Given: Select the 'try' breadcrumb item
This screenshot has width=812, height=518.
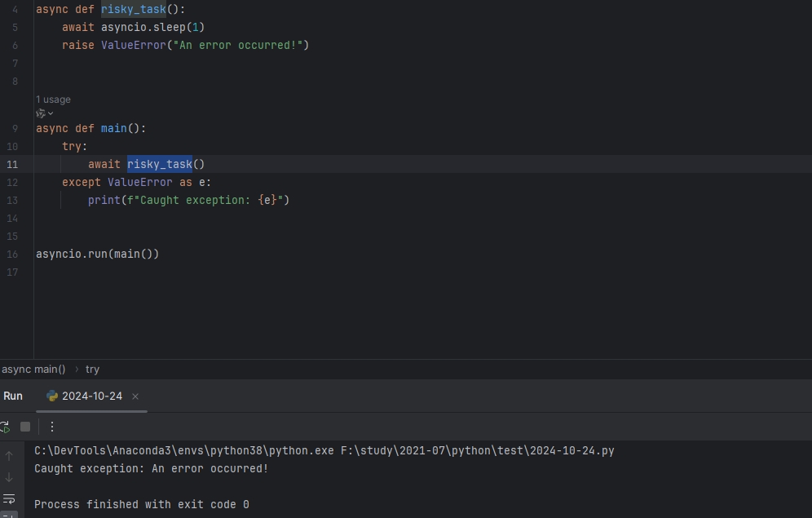Looking at the screenshot, I should [92, 370].
